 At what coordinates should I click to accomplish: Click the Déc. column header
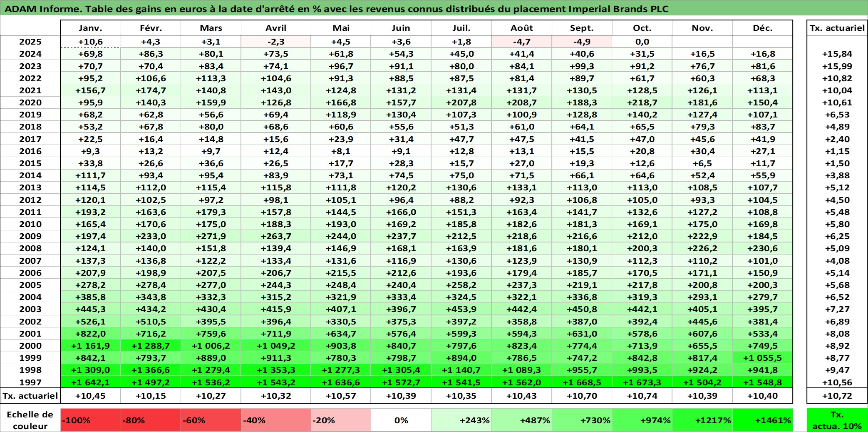point(762,28)
